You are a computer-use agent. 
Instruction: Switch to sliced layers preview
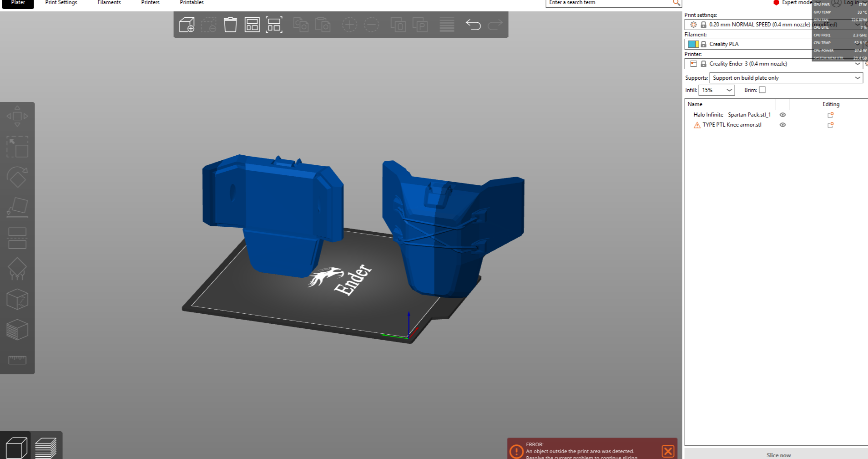tap(46, 447)
